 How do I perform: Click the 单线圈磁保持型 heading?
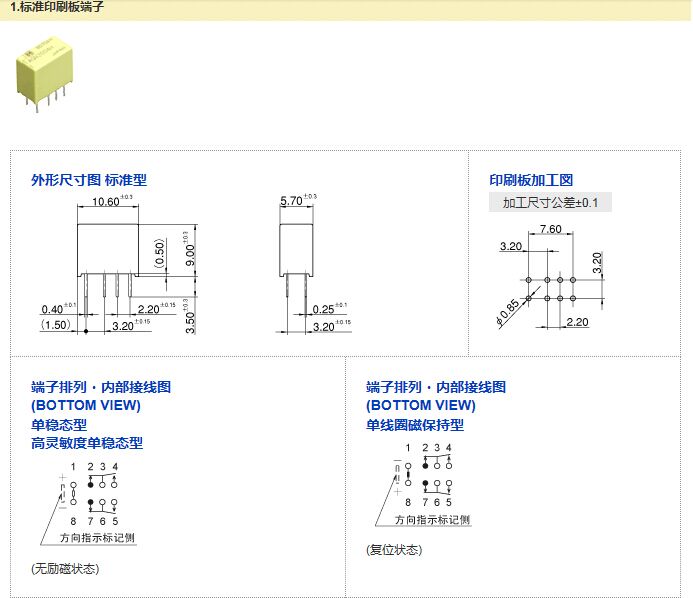414,424
